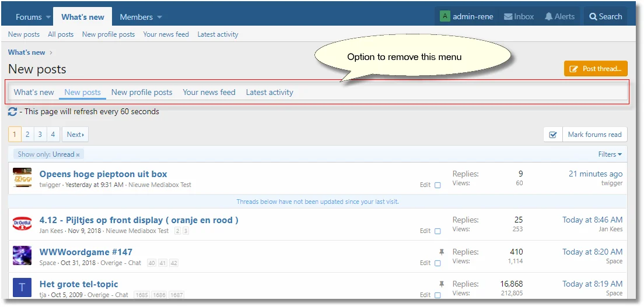
Task: Click the page refresh icon
Action: point(13,111)
